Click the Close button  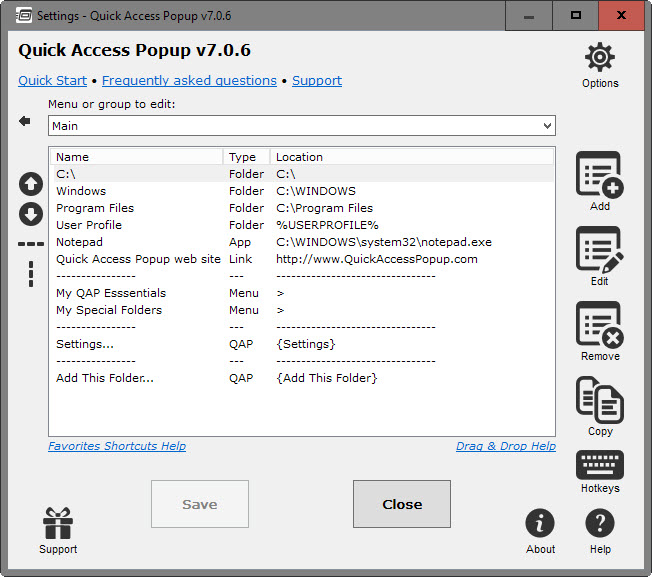pyautogui.click(x=402, y=504)
